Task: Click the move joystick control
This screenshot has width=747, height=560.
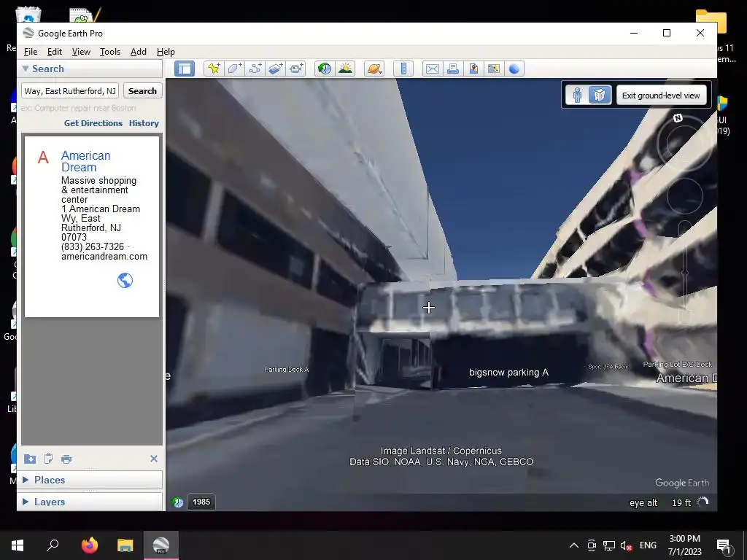Action: click(684, 196)
